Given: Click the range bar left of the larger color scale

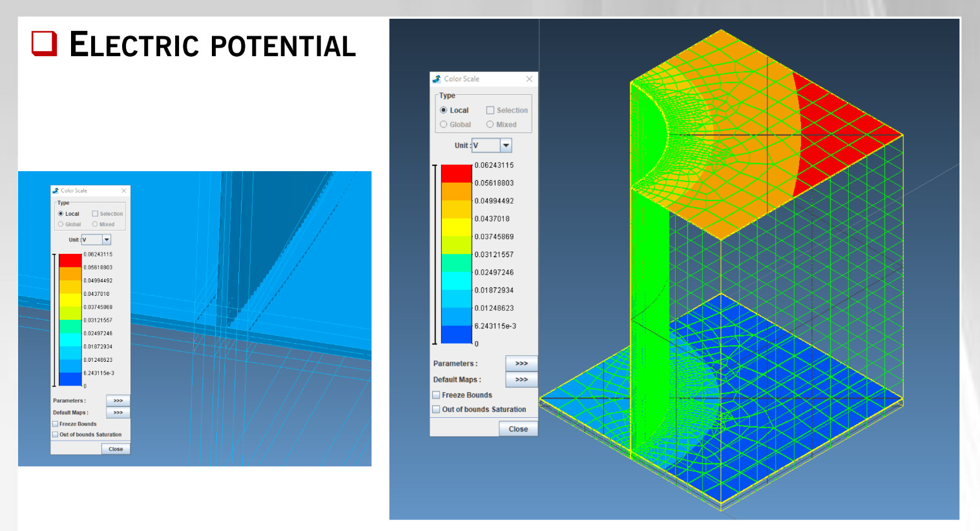Looking at the screenshot, I should point(435,255).
